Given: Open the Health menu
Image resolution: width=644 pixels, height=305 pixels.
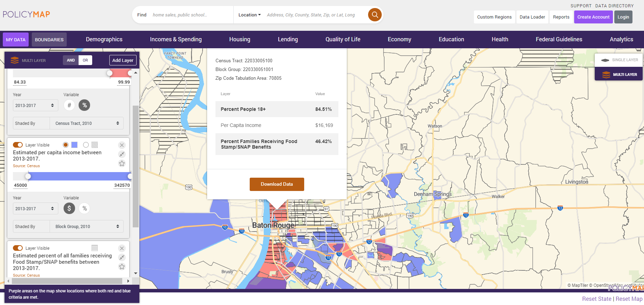Looking at the screenshot, I should (x=500, y=40).
